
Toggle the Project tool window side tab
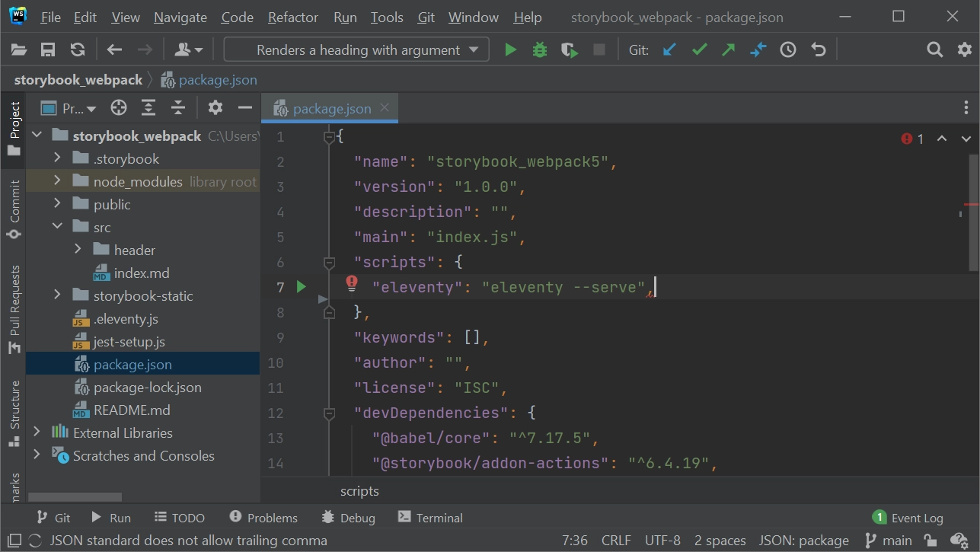(14, 129)
